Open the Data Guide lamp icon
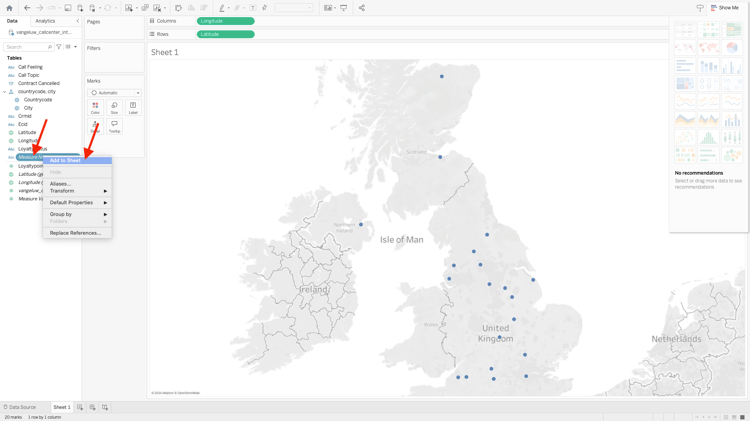 [700, 8]
